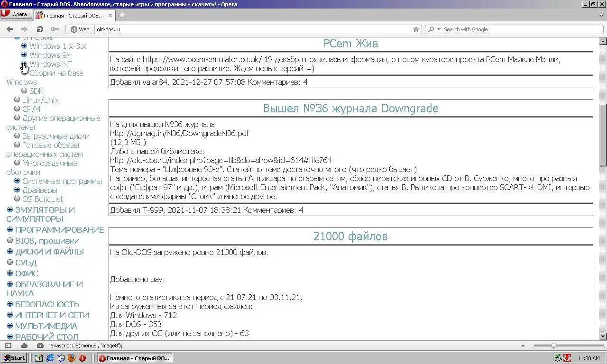Open the CP/M link
Screen dimensions: 607x364
(x=31, y=109)
